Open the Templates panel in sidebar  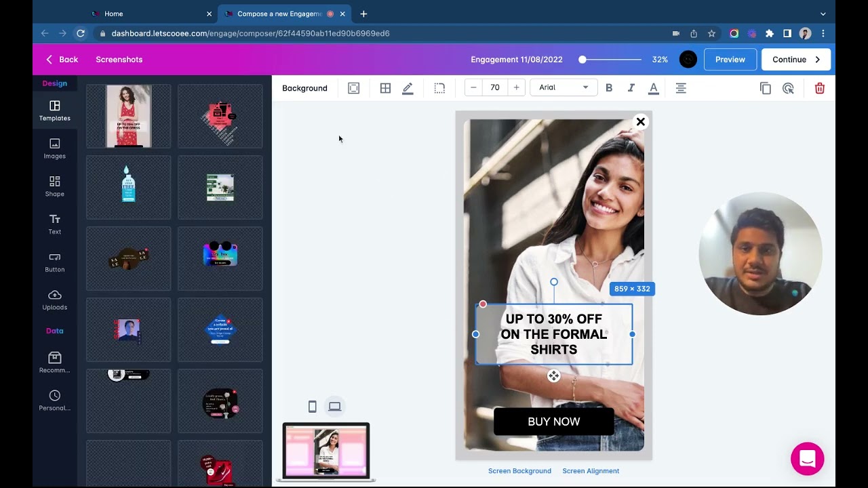click(x=55, y=110)
